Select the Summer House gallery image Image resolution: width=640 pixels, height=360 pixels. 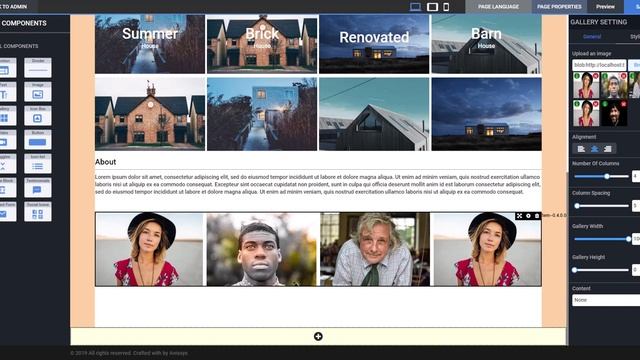tap(150, 44)
